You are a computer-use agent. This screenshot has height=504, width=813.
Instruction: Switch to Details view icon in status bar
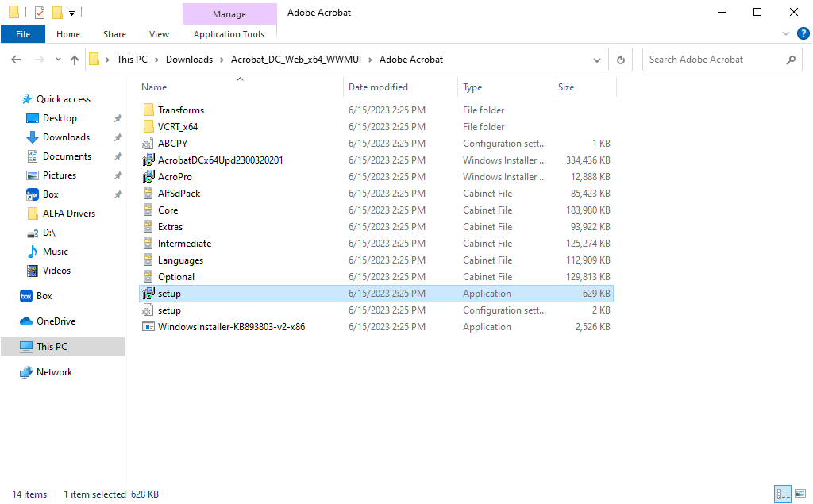tap(782, 494)
